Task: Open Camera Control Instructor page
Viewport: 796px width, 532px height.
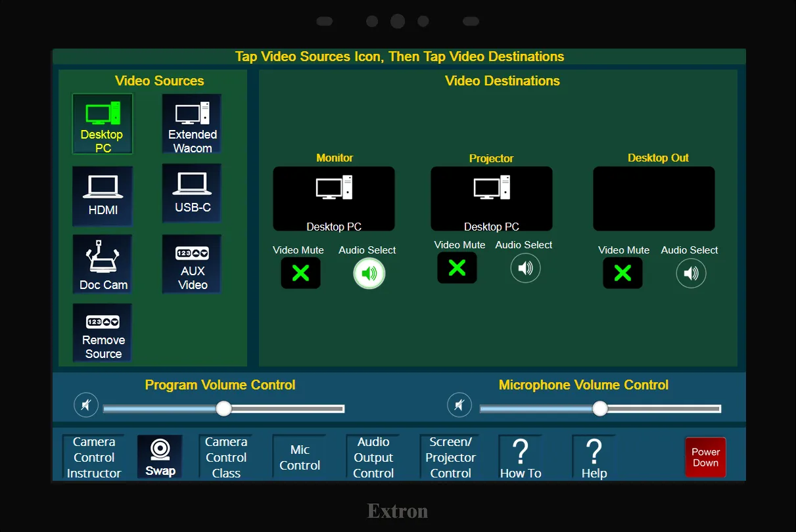Action: click(x=94, y=458)
